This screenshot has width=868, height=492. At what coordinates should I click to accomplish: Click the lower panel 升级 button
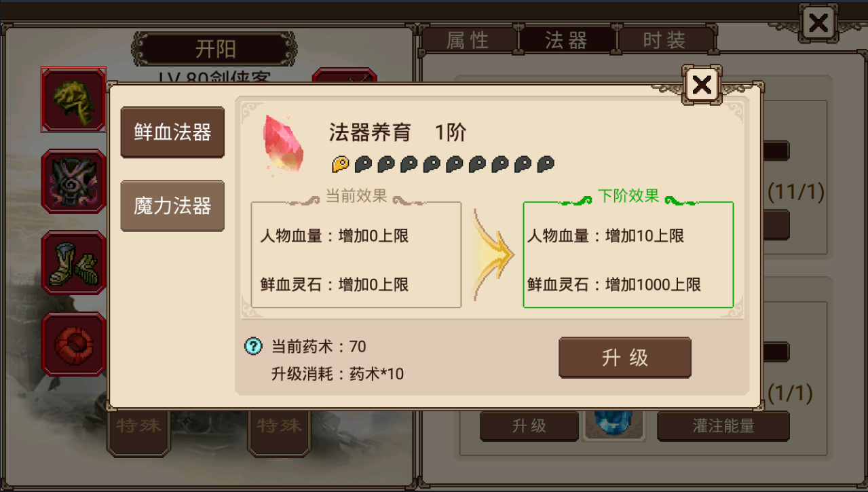click(x=529, y=426)
